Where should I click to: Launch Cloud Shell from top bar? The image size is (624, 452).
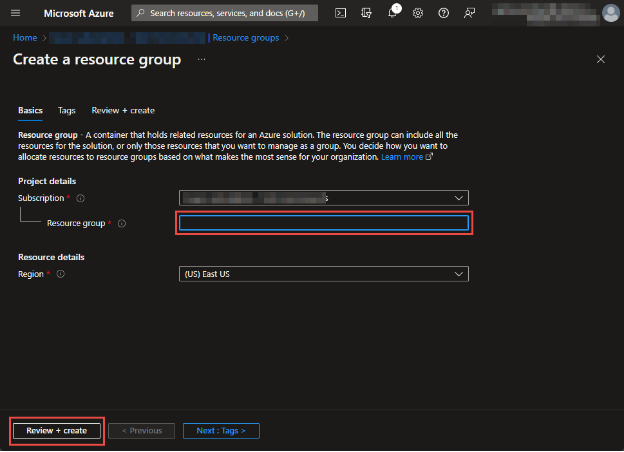coord(341,13)
